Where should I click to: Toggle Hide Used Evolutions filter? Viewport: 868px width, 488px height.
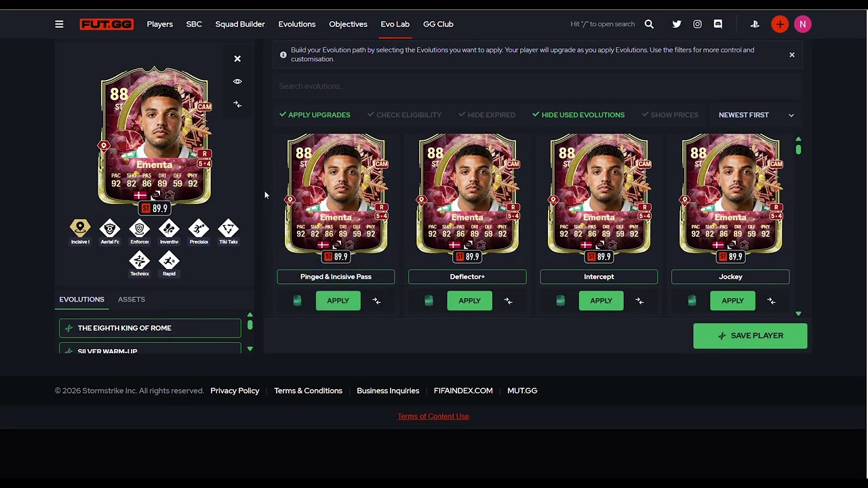click(x=578, y=115)
